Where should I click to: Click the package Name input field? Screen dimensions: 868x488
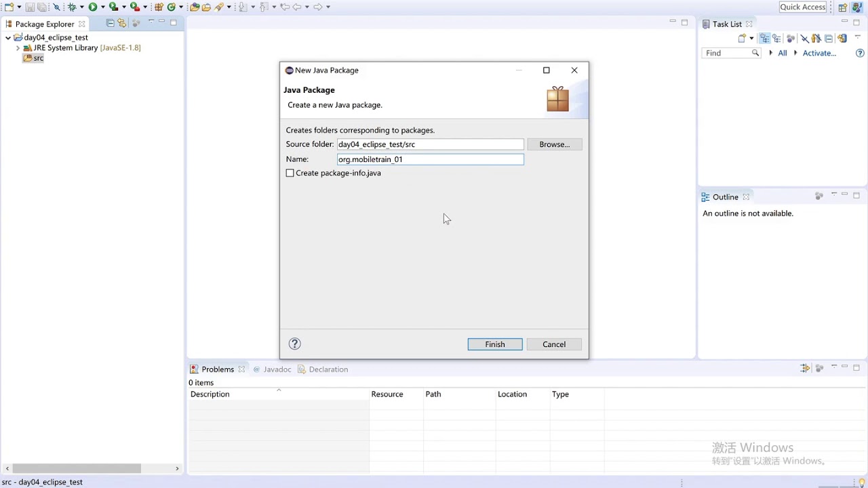[x=431, y=159]
